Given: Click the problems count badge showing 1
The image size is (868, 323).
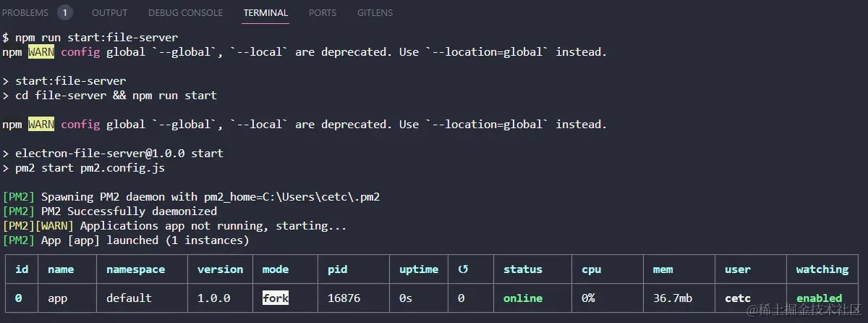Looking at the screenshot, I should [x=64, y=12].
